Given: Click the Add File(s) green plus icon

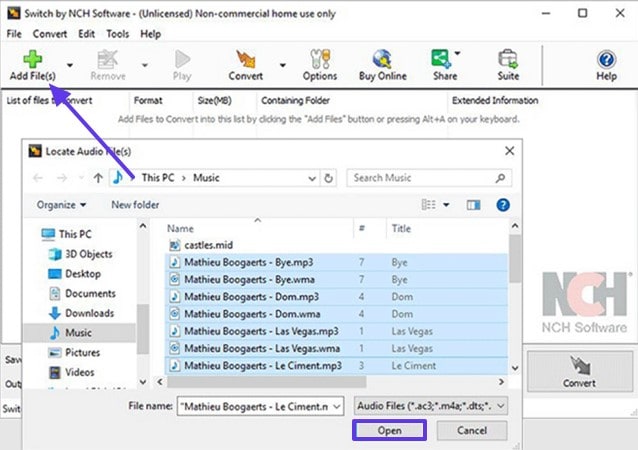Looking at the screenshot, I should [33, 59].
